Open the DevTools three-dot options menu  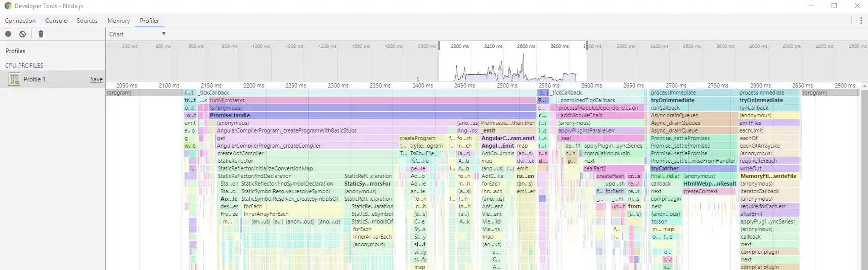(860, 21)
